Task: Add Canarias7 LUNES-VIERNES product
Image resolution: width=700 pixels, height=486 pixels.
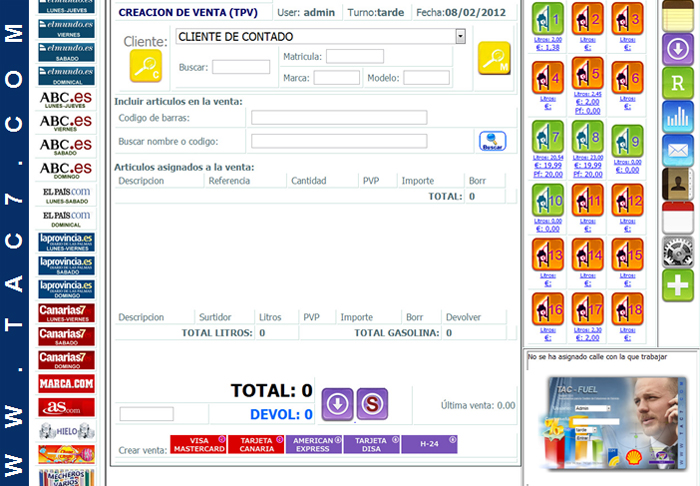Action: pyautogui.click(x=67, y=313)
